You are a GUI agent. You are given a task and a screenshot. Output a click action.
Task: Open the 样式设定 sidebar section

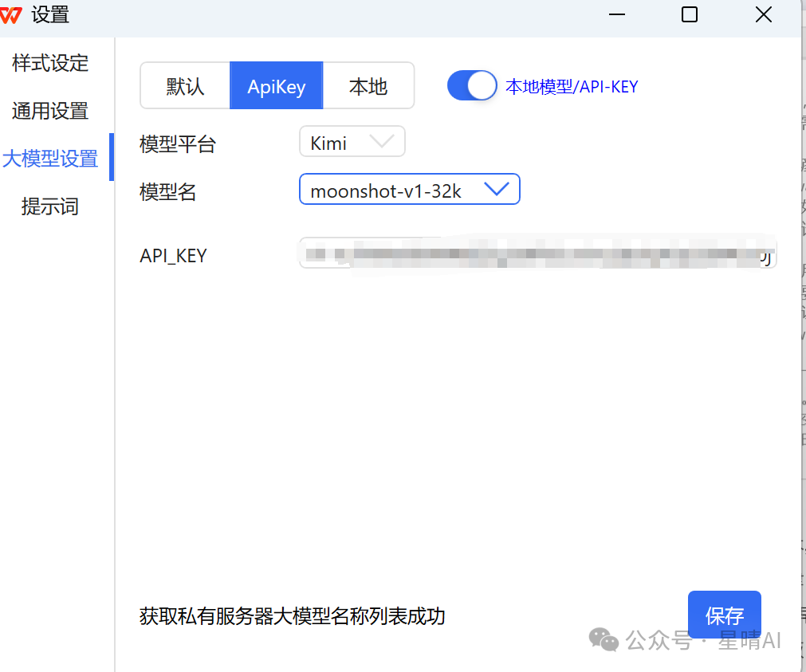tap(50, 63)
